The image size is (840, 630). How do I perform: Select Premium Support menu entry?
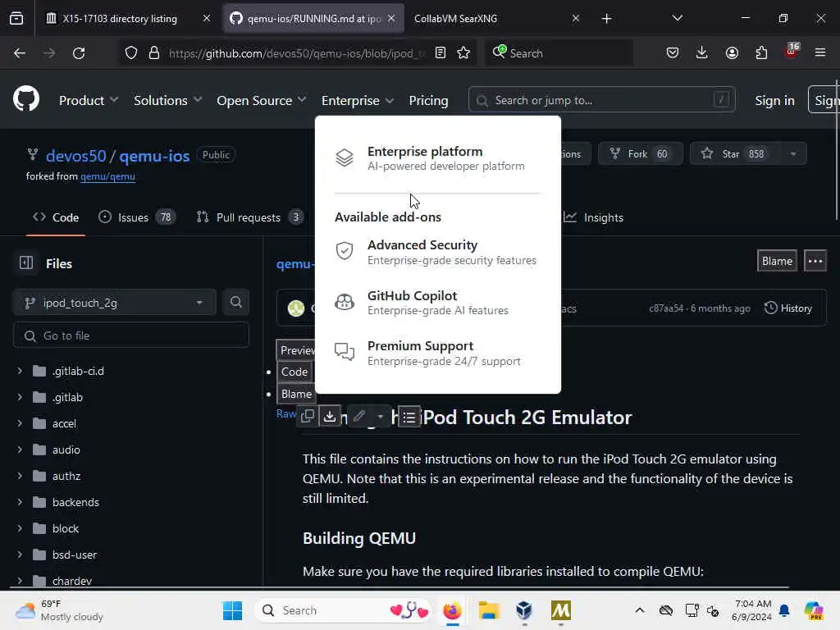438,353
